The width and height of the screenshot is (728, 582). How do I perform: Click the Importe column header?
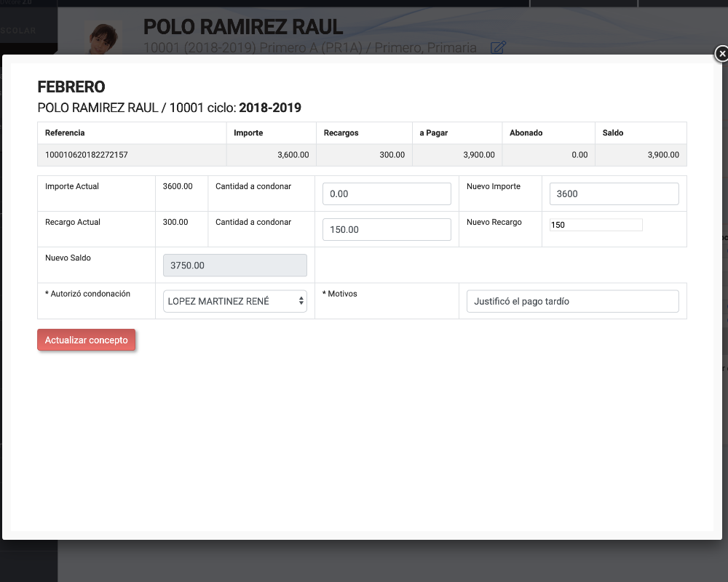click(x=248, y=133)
